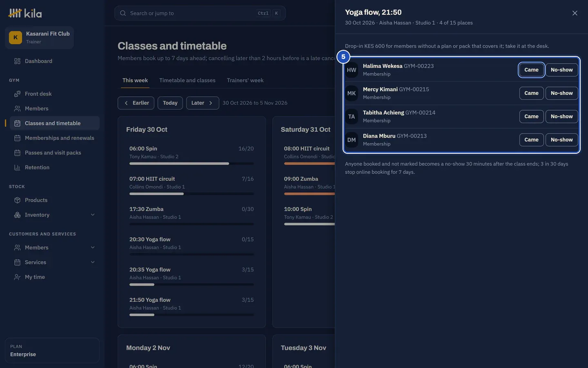Go to the Earlier week
The width and height of the screenshot is (588, 368).
136,103
